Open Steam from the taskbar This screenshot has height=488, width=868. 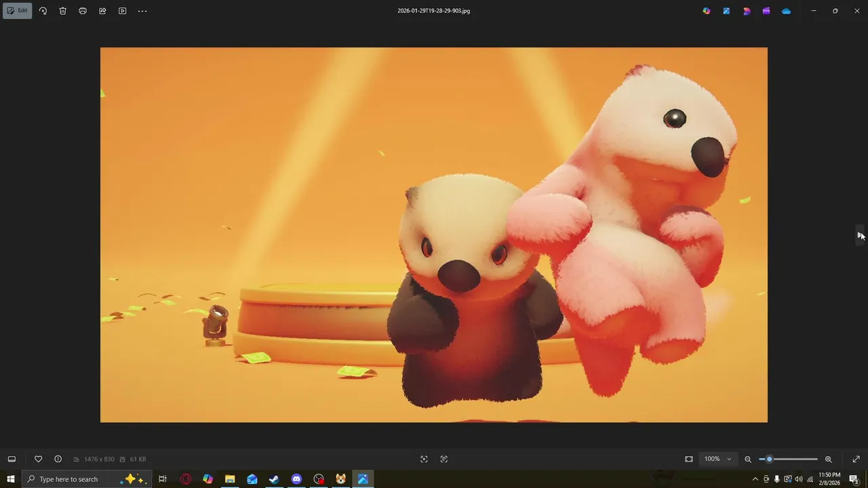274,479
